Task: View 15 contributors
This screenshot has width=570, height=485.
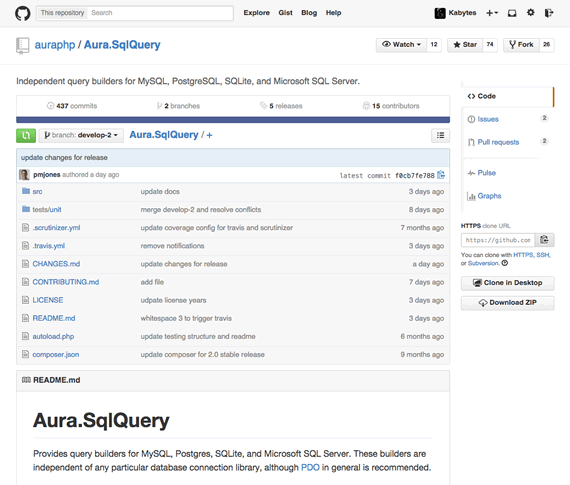Action: coord(391,106)
